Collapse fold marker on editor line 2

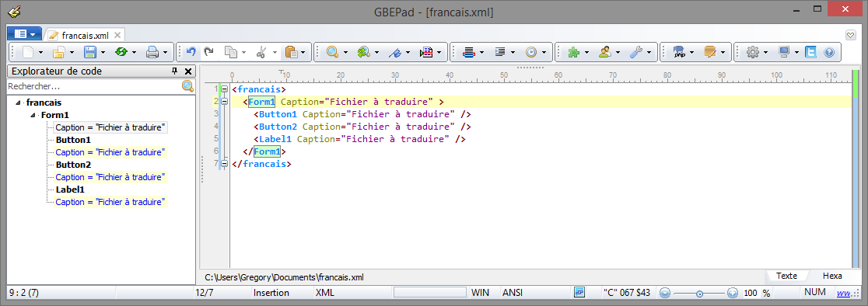[225, 102]
